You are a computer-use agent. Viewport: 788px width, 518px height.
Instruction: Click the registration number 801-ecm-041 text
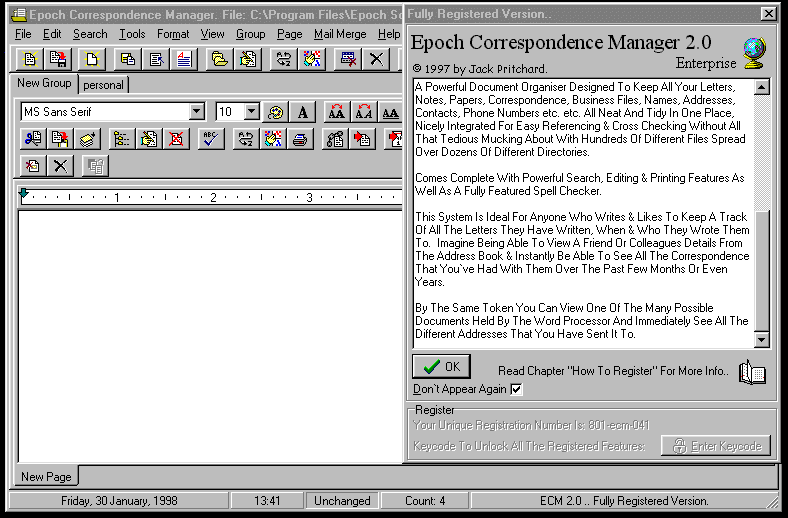pos(619,425)
